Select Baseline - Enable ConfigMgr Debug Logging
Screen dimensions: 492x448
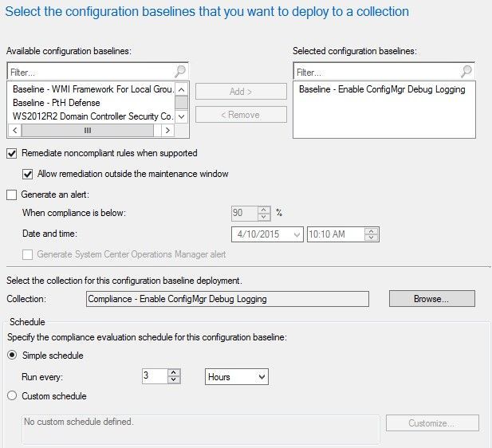tap(382, 89)
